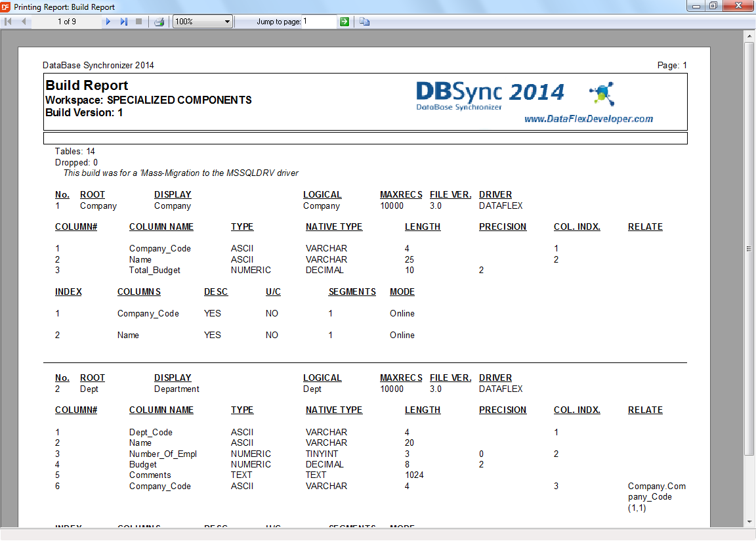Click the DF application icon in title bar
The width and height of the screenshot is (756, 541).
click(x=6, y=7)
